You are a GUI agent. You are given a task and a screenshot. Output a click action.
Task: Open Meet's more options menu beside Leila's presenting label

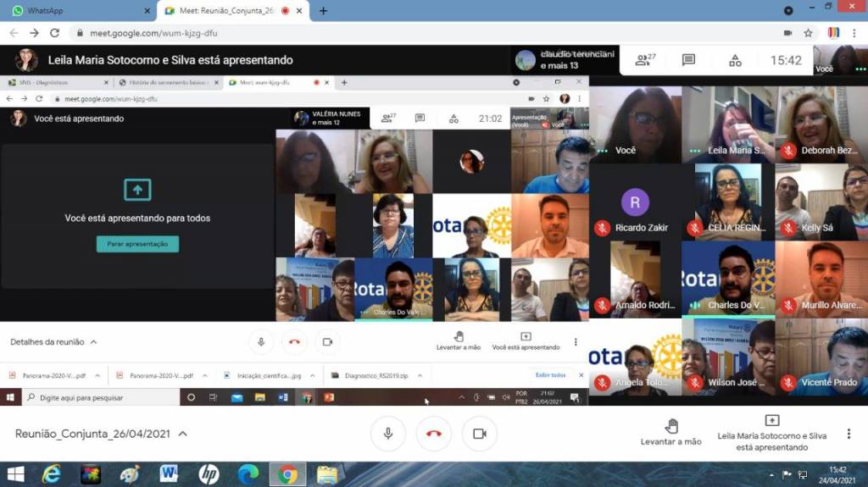849,434
